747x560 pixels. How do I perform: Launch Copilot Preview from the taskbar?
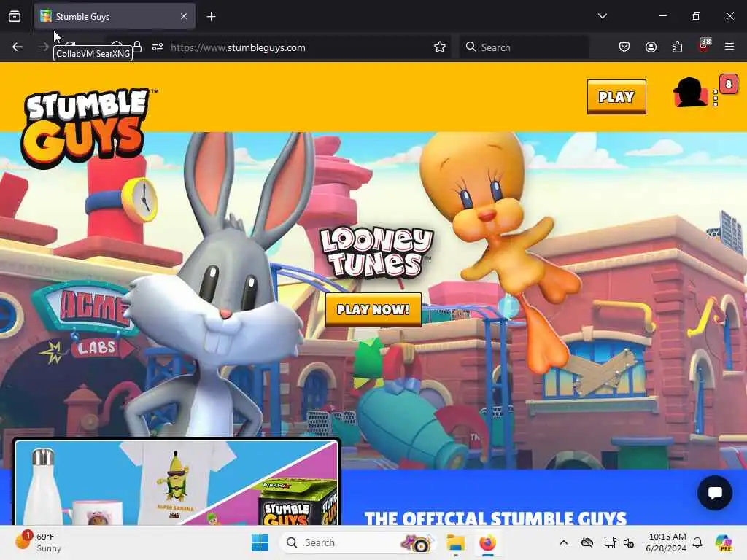click(724, 542)
